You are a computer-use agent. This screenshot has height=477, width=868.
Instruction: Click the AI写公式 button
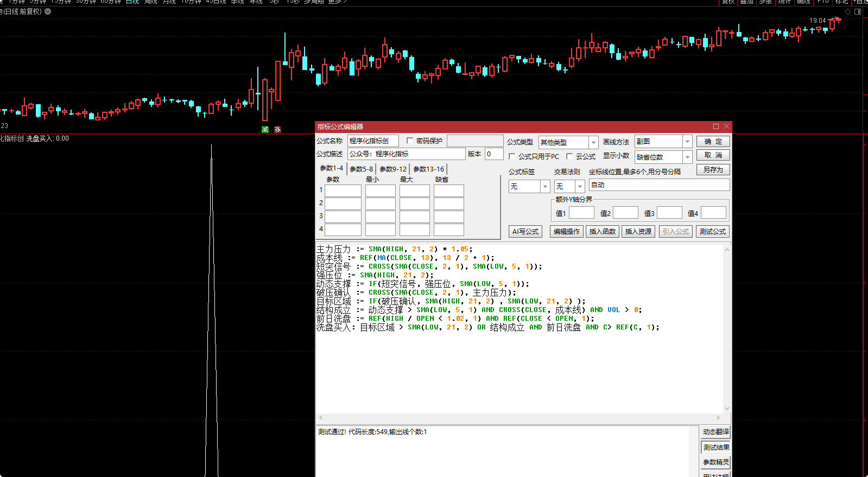click(x=525, y=232)
